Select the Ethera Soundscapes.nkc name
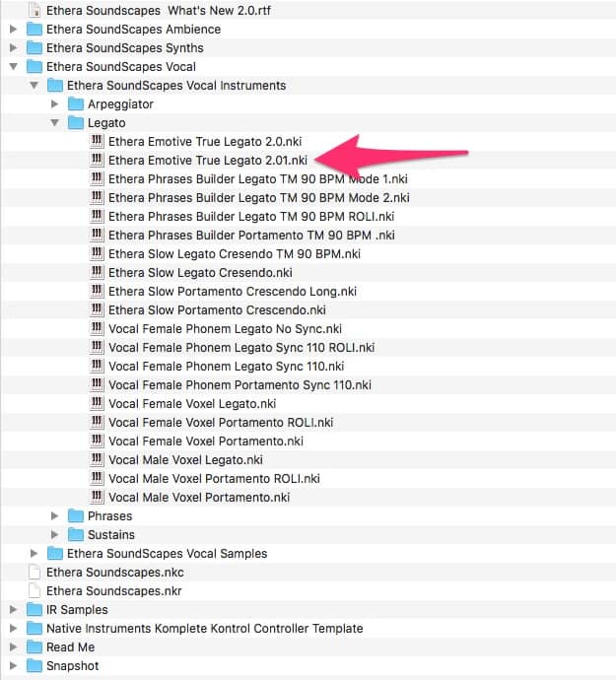 115,573
